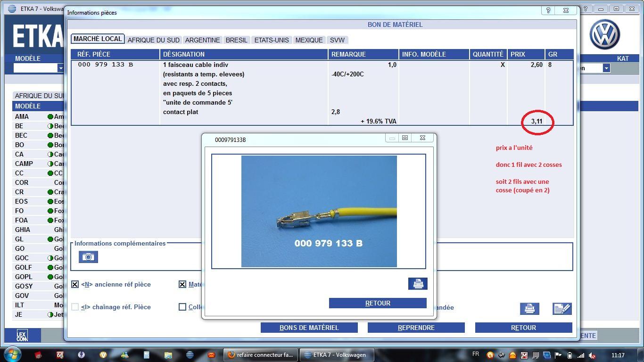The image size is (644, 362).
Task: Open the Action Center flag in the system tray
Action: coord(558,355)
